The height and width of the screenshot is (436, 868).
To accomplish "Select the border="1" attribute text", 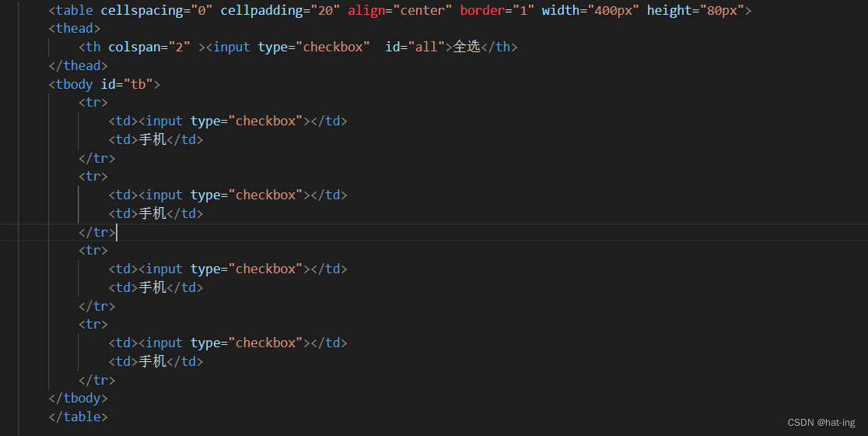I will (x=496, y=11).
